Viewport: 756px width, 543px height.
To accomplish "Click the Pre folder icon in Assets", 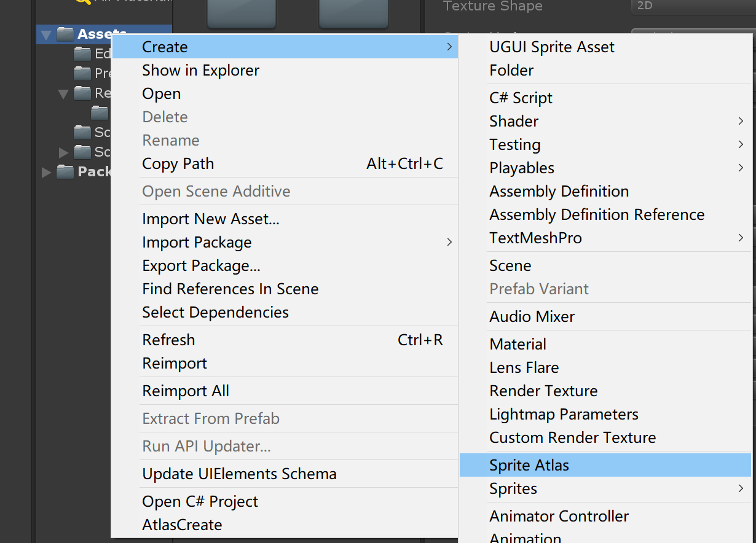I will [x=82, y=73].
